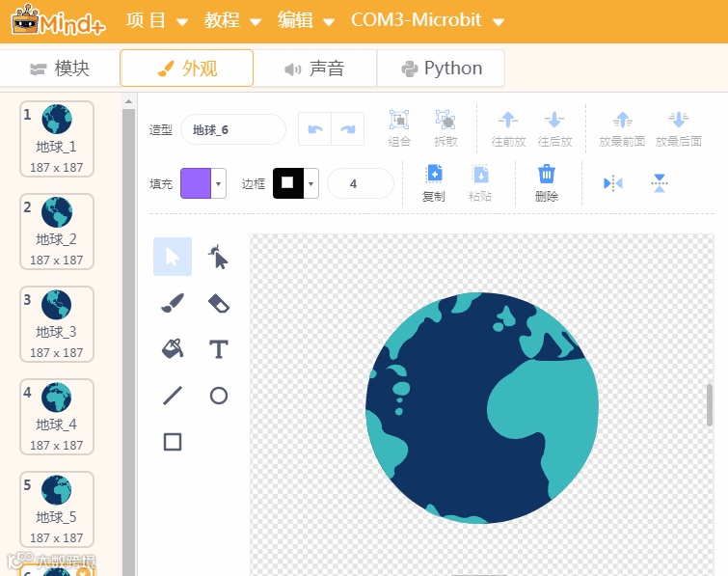This screenshot has width=728, height=576.
Task: Select the 地球_3 costume thumbnail
Action: [57, 324]
